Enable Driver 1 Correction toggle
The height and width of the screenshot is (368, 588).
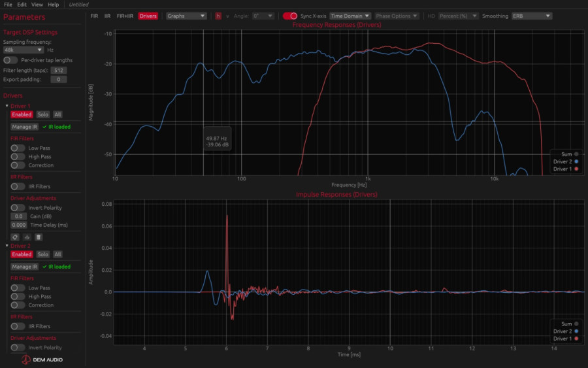point(18,165)
